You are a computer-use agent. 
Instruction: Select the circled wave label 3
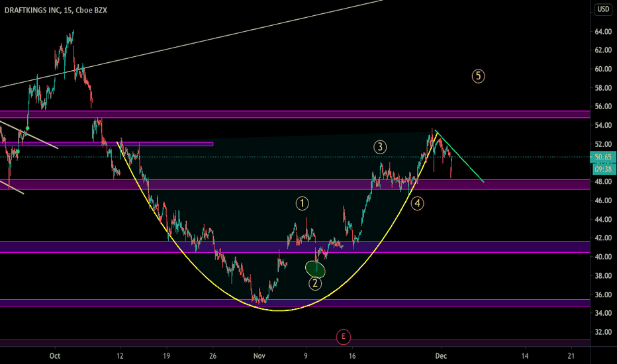coord(380,147)
